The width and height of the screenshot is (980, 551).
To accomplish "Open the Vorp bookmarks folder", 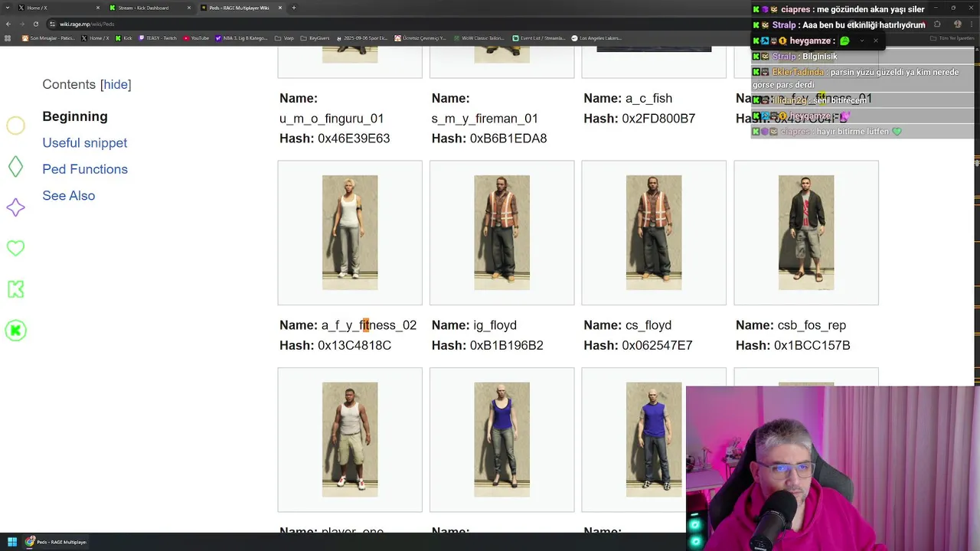I will click(284, 37).
